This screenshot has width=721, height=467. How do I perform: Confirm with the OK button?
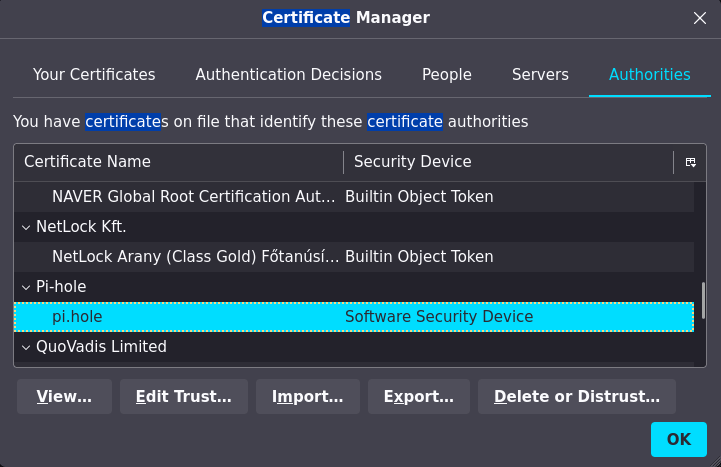(x=679, y=439)
